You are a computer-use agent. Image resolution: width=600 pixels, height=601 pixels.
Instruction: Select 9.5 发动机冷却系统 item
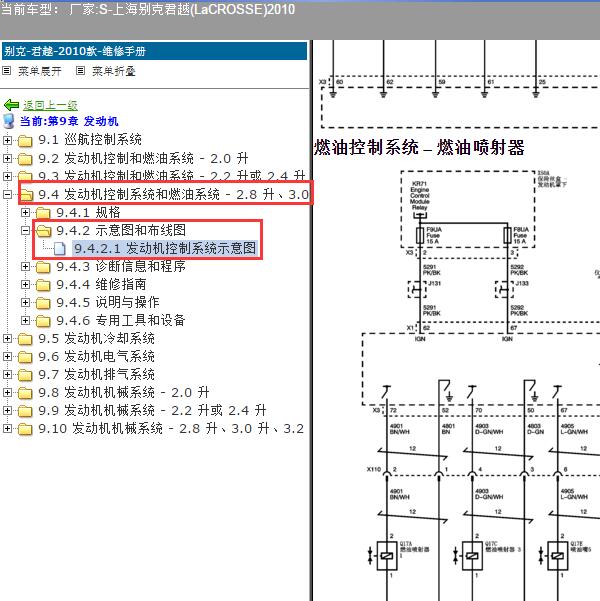coord(97,338)
